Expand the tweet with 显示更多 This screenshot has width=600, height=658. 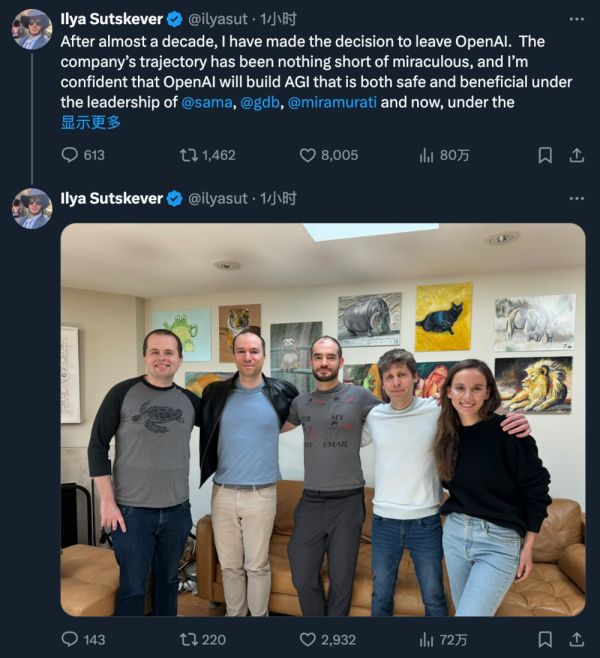coord(91,123)
